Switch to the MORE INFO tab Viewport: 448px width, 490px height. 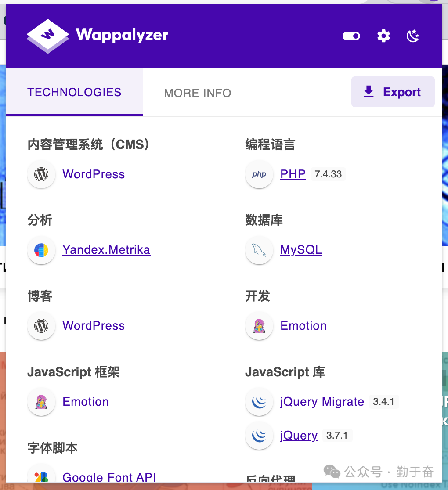click(x=198, y=93)
